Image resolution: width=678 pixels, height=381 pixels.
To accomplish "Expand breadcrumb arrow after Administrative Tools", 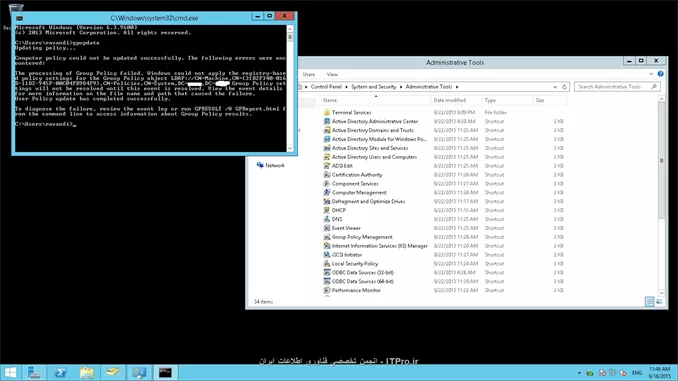I will click(x=457, y=87).
